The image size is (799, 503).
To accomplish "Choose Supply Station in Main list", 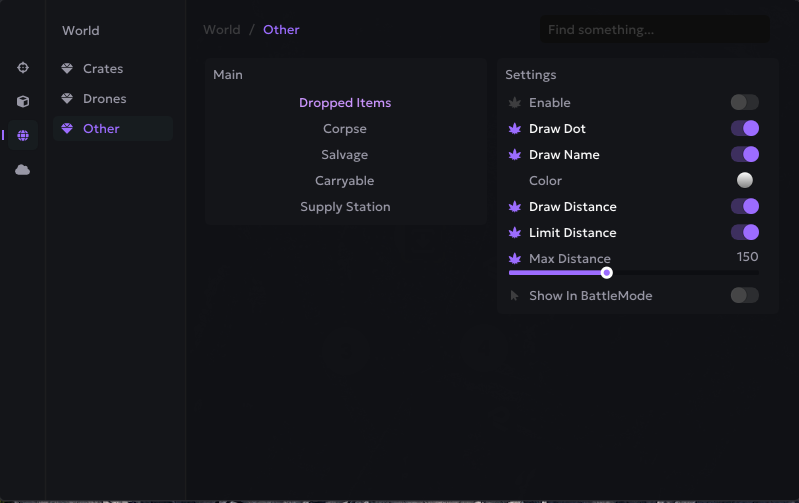I will [x=345, y=207].
